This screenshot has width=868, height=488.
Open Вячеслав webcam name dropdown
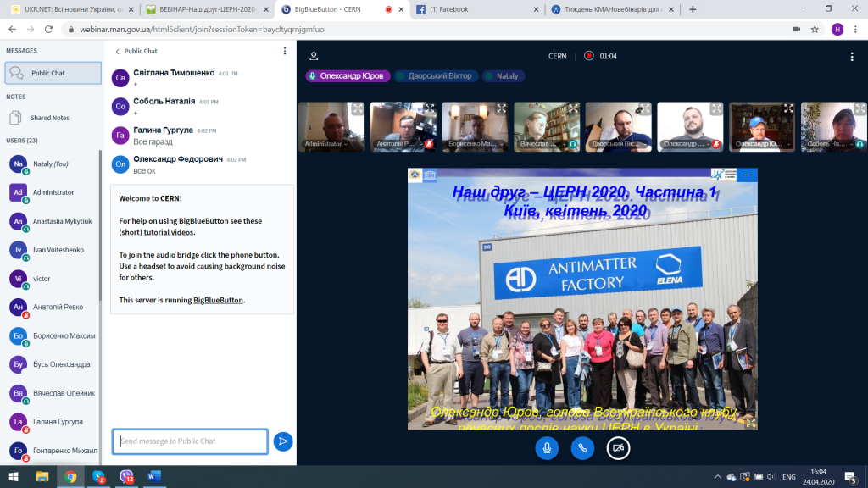point(540,144)
